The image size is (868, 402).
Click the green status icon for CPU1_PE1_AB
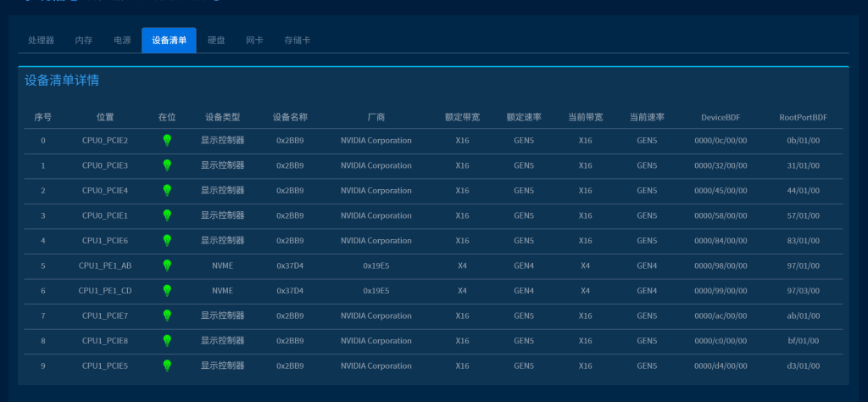tap(167, 265)
